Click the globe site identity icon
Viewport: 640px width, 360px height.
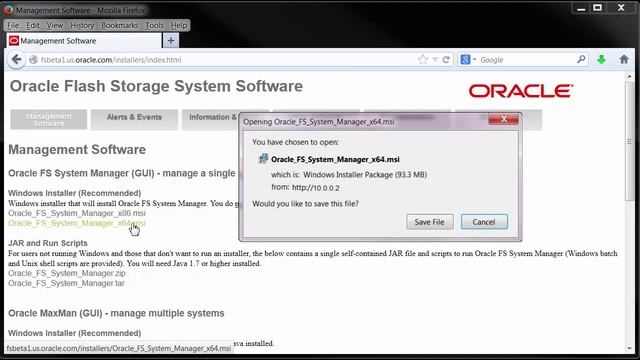tap(33, 60)
